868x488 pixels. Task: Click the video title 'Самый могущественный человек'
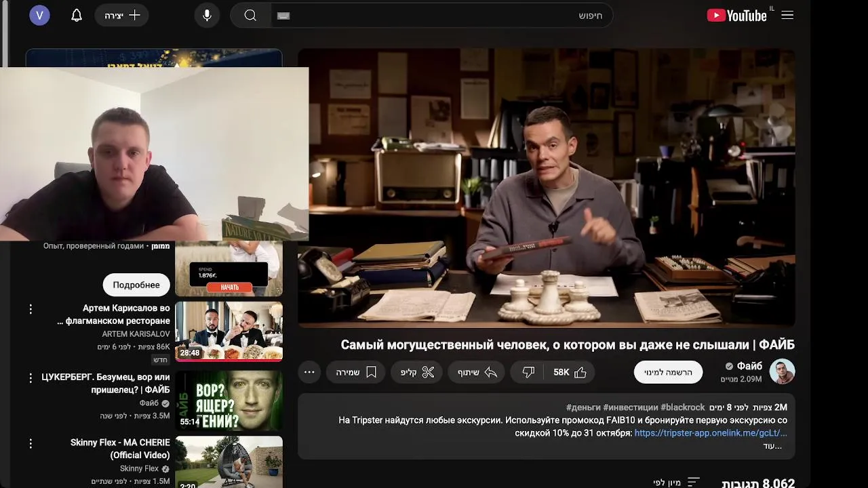(x=568, y=345)
